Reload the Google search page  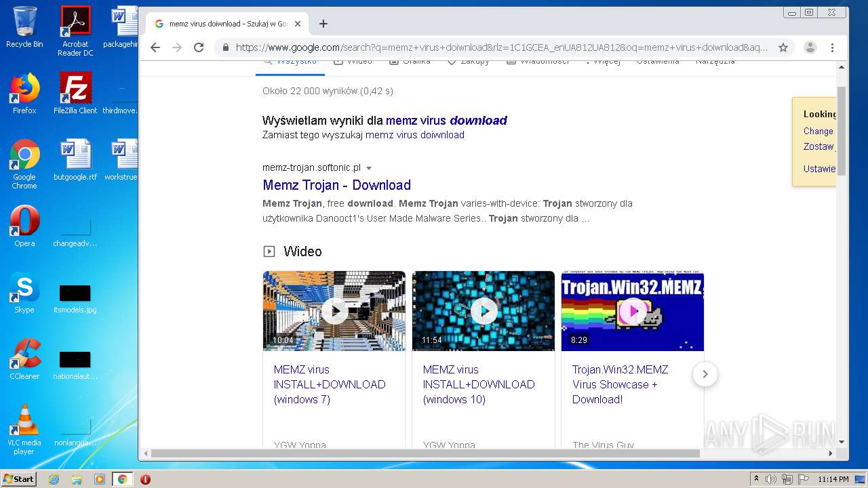pos(199,47)
